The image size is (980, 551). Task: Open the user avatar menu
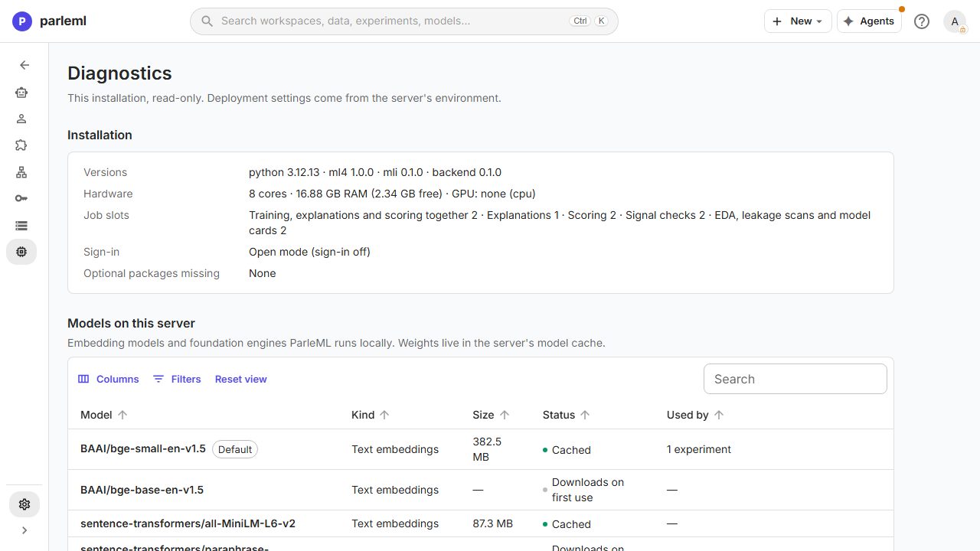[955, 21]
